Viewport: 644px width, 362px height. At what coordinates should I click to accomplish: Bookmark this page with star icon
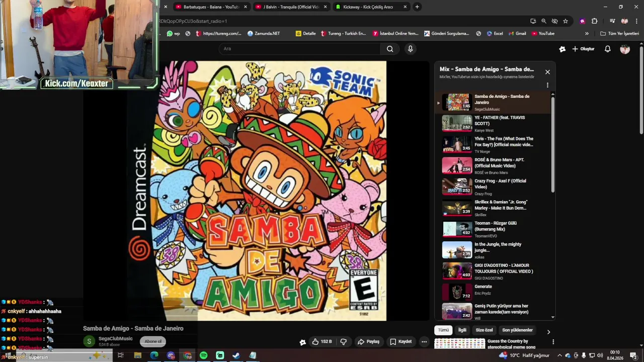point(566,21)
